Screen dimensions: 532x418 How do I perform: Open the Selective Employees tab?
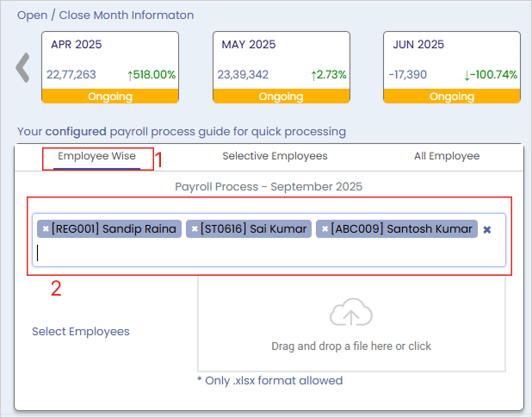tap(275, 157)
